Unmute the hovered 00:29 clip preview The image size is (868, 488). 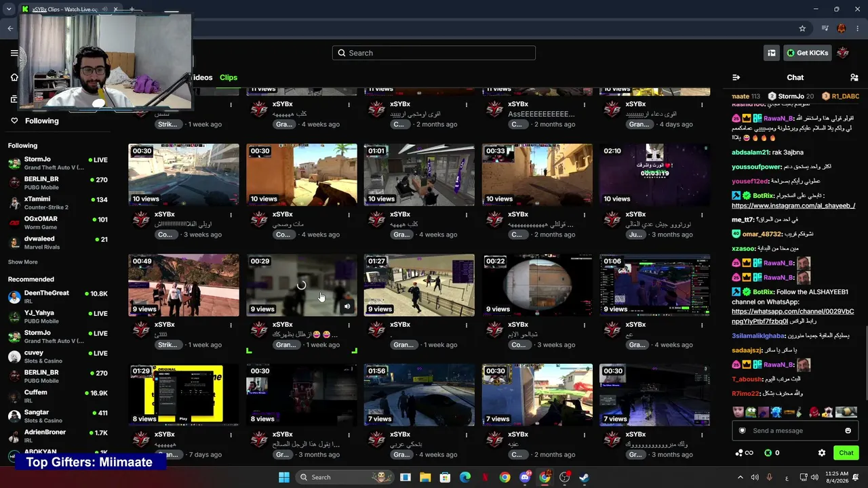click(x=347, y=306)
